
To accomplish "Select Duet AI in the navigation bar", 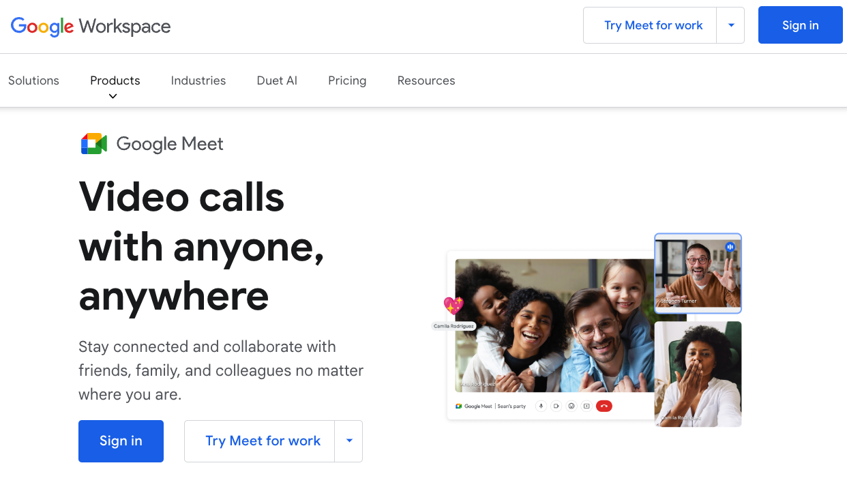I will point(277,80).
